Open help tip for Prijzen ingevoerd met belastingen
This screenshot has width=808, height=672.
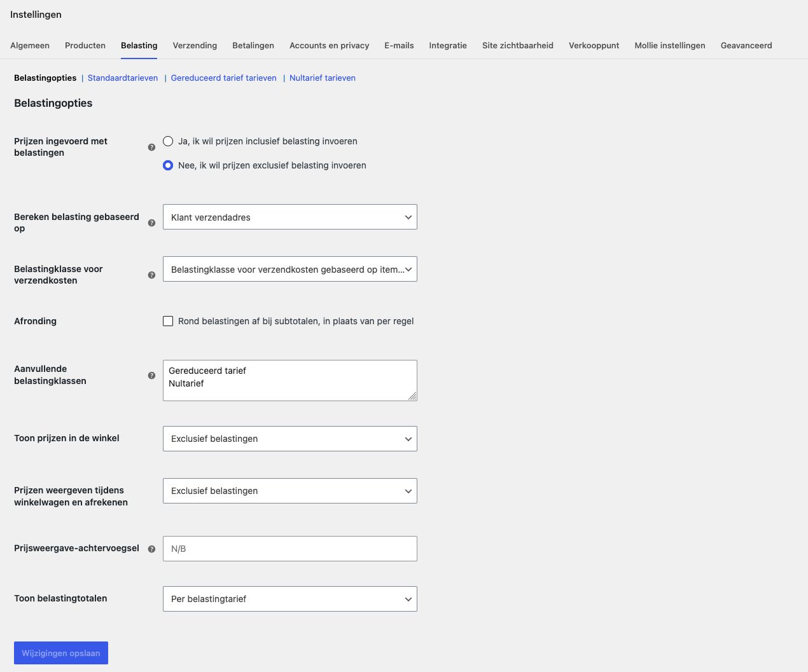151,147
